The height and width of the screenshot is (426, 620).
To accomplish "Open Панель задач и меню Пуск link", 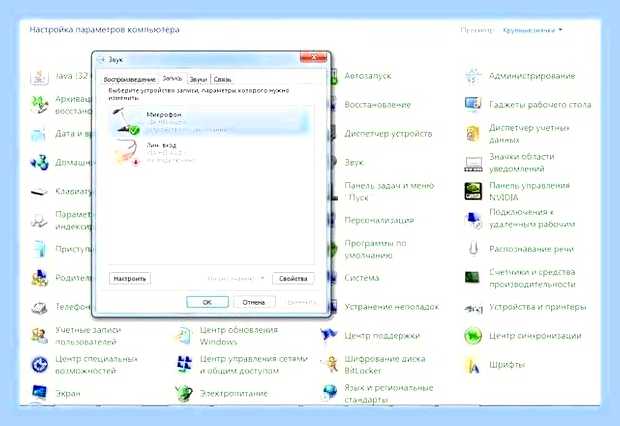I will [x=389, y=191].
